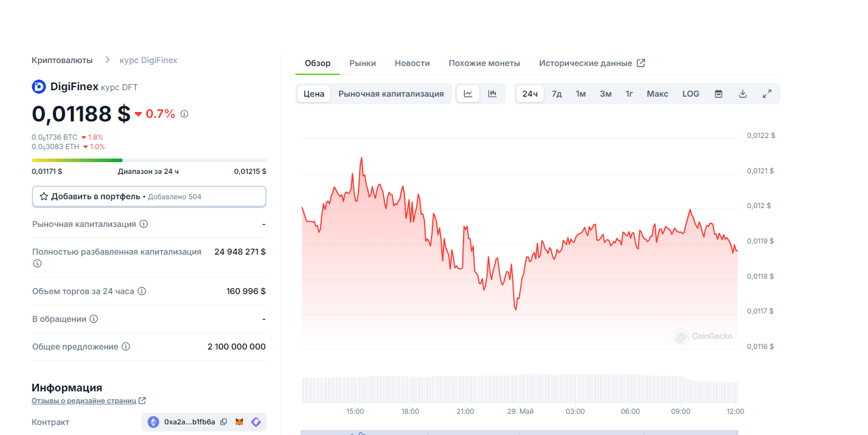Click 24h high value 0,01215 $

(250, 172)
